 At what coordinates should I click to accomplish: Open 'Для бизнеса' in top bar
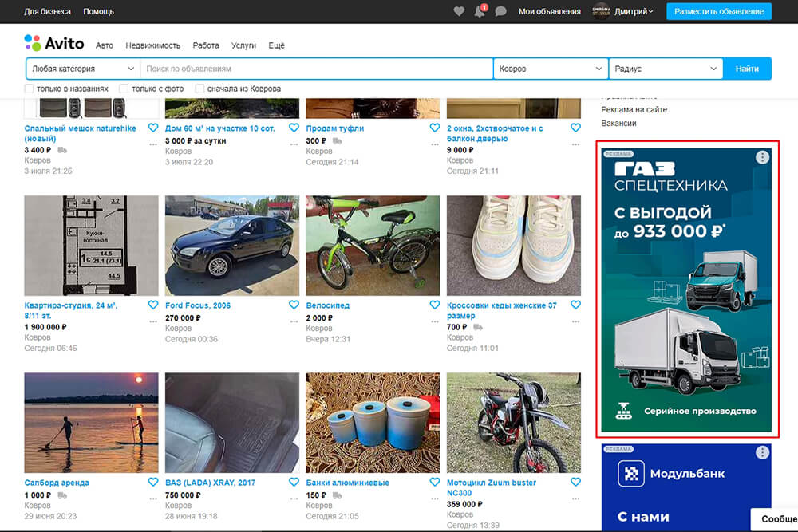coord(47,11)
